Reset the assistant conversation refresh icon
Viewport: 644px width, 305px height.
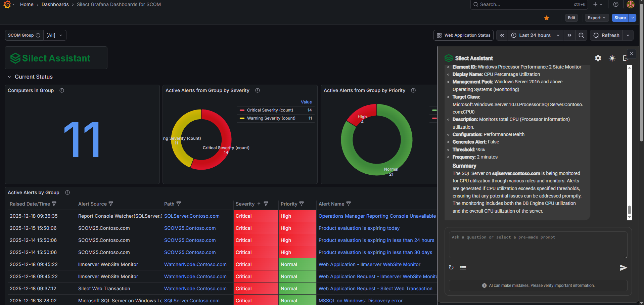451,268
